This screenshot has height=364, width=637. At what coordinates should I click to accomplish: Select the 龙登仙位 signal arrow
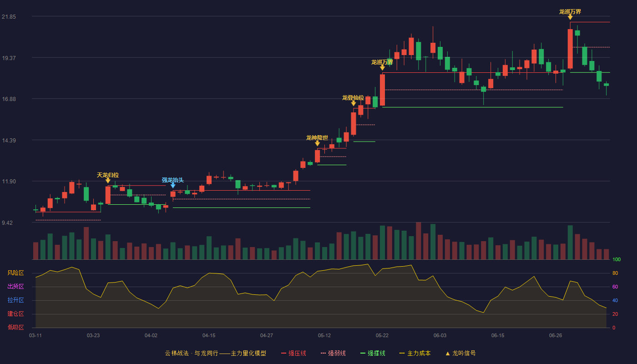tap(354, 103)
